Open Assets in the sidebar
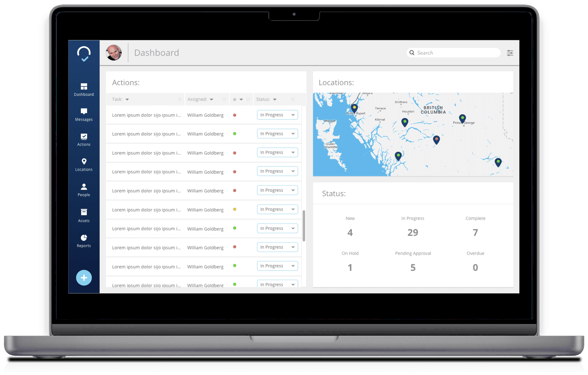588x375 pixels. (84, 215)
